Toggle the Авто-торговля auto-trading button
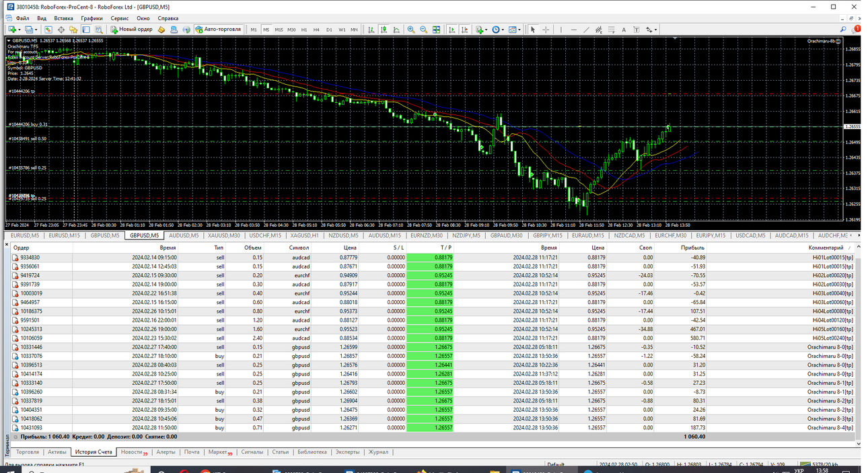 [x=219, y=30]
